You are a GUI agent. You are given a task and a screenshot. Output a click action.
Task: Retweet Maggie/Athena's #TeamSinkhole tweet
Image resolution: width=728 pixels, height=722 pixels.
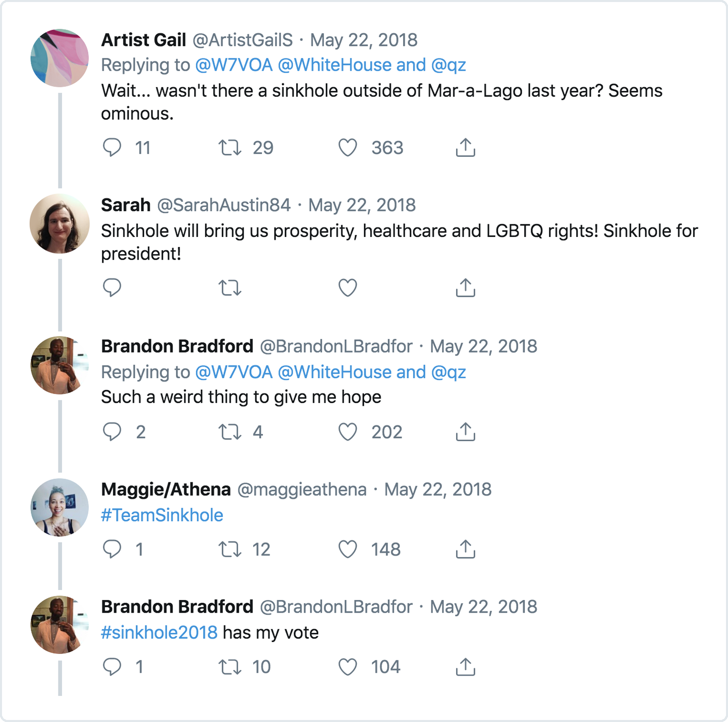click(x=230, y=549)
